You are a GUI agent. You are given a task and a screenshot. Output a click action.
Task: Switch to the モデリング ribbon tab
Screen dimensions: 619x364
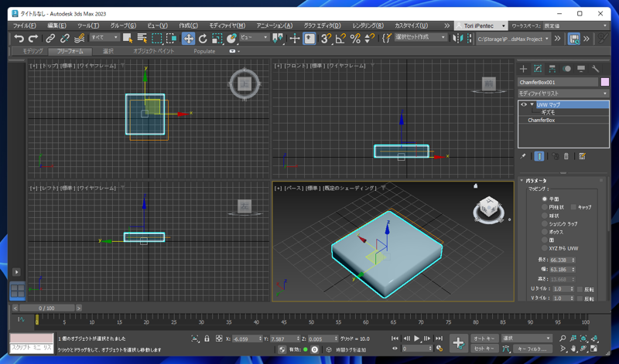(32, 51)
